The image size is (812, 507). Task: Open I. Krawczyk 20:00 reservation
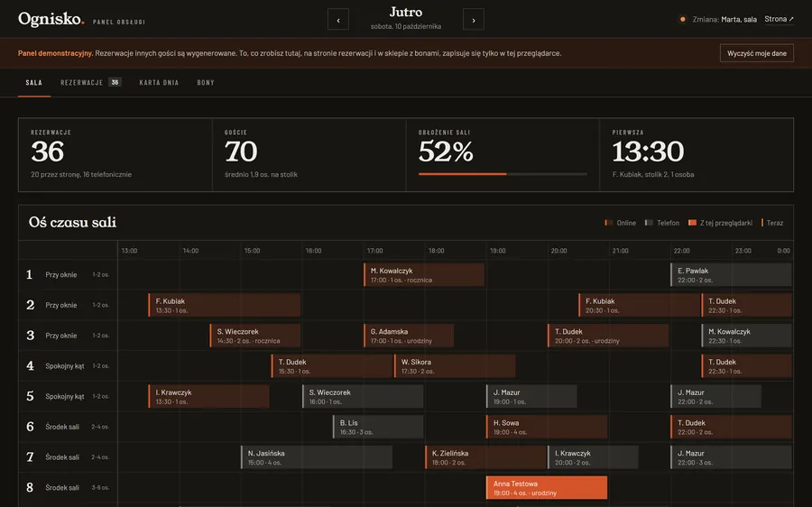(593, 457)
